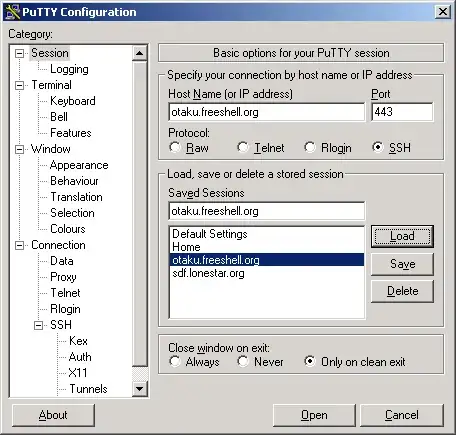Click the Cancel button

pos(402,415)
